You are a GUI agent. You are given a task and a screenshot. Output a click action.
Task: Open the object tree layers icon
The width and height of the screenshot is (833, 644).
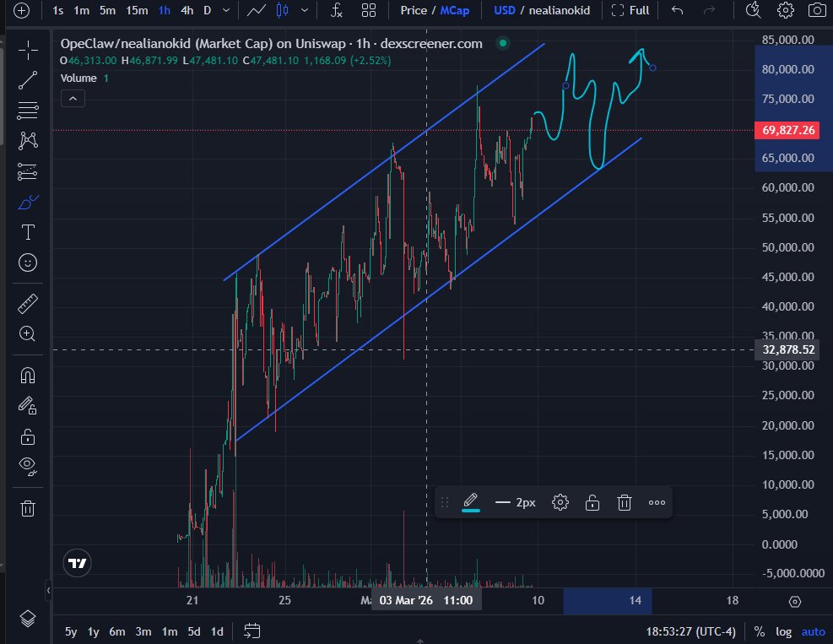coord(28,618)
